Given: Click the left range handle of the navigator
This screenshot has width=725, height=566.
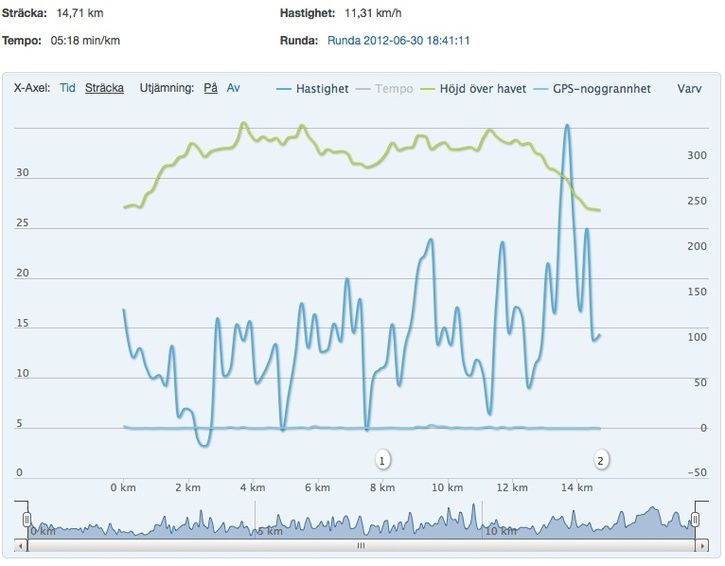Looking at the screenshot, I should click(x=27, y=519).
